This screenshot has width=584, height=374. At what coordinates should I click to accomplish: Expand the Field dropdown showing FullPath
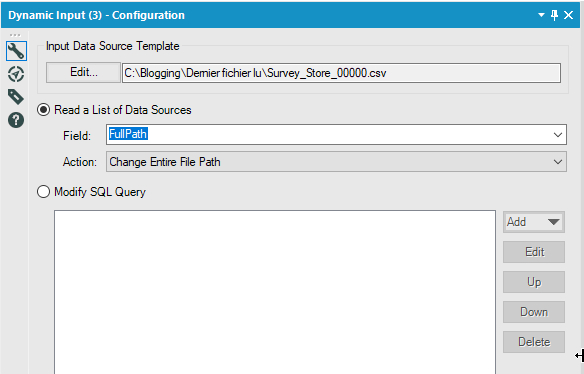(x=336, y=134)
